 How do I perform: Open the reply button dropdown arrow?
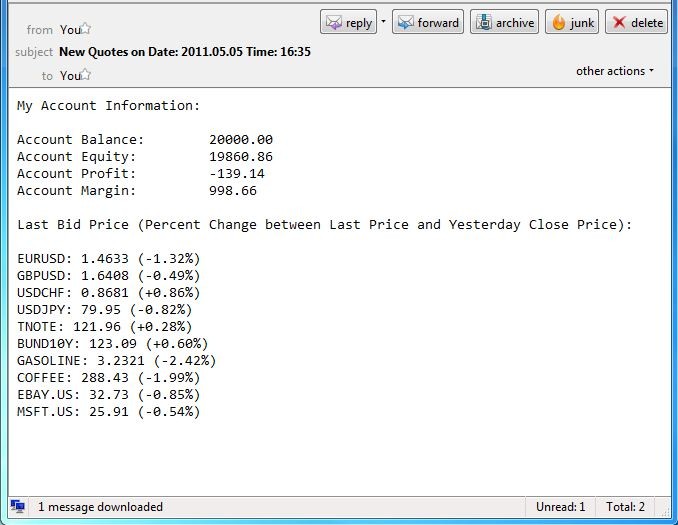[x=383, y=22]
